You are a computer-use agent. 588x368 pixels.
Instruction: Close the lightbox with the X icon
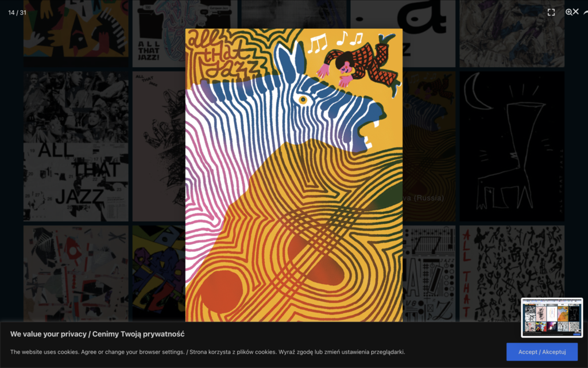575,11
